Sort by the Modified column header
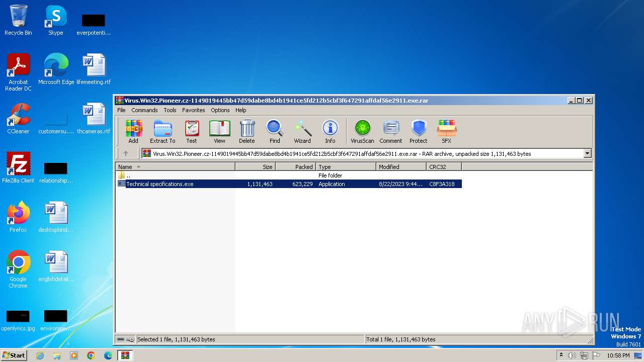This screenshot has width=644, height=362. click(x=401, y=167)
